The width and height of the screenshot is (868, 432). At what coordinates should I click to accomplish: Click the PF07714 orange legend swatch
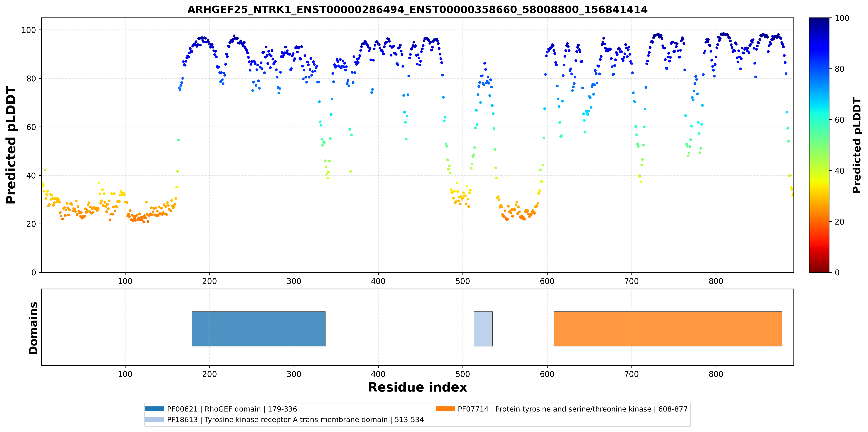445,409
